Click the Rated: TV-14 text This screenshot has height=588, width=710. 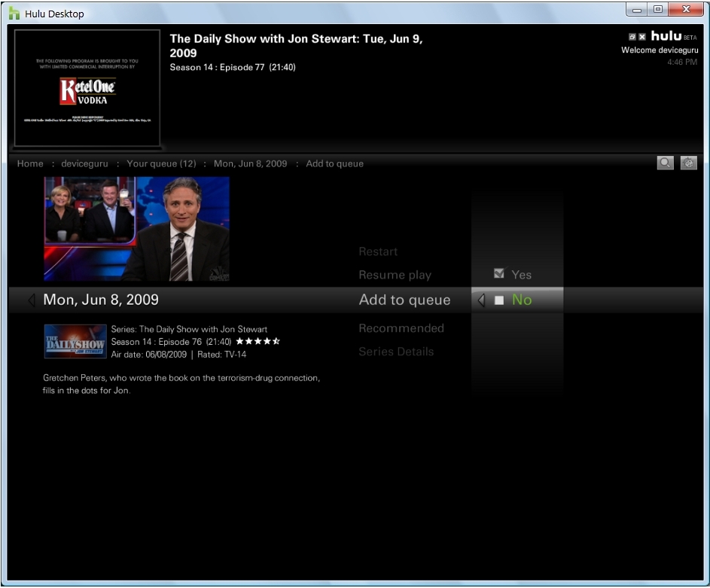[x=222, y=355]
